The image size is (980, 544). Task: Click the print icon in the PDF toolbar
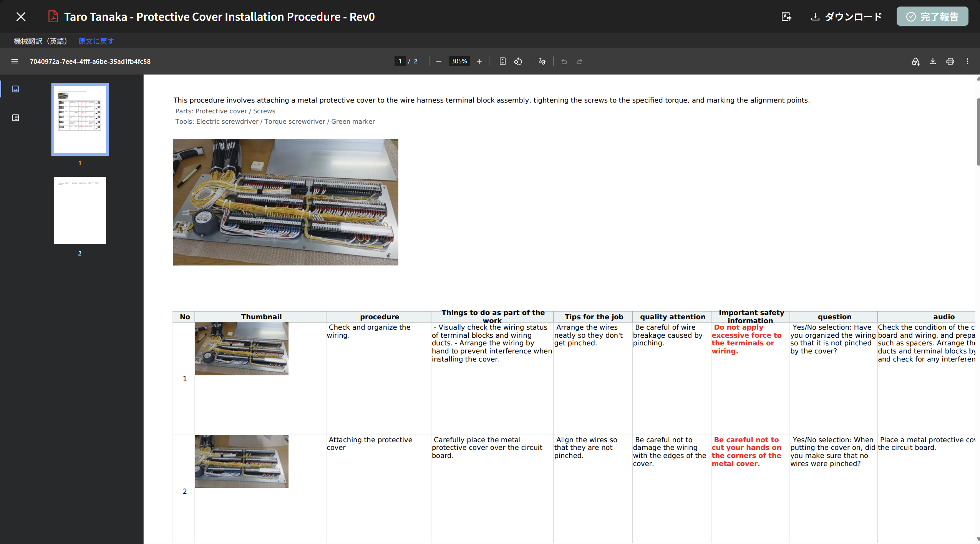pyautogui.click(x=950, y=61)
